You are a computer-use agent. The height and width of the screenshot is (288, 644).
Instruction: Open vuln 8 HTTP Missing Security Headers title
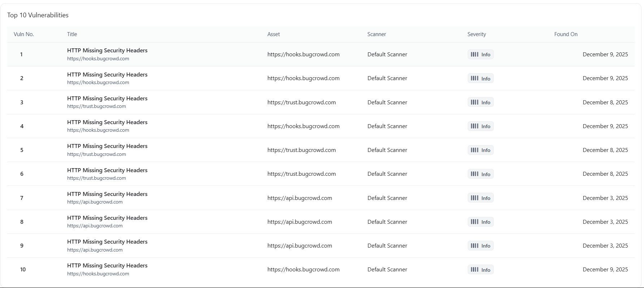[107, 218]
